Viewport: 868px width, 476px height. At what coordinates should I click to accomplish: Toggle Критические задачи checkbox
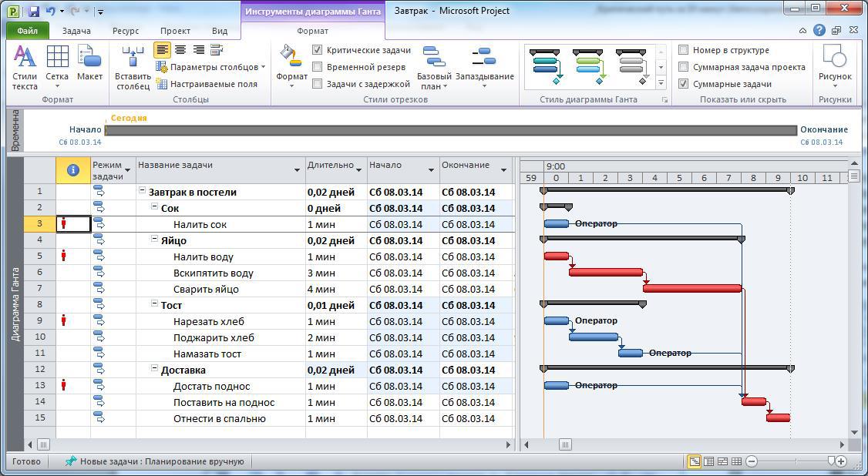point(317,50)
